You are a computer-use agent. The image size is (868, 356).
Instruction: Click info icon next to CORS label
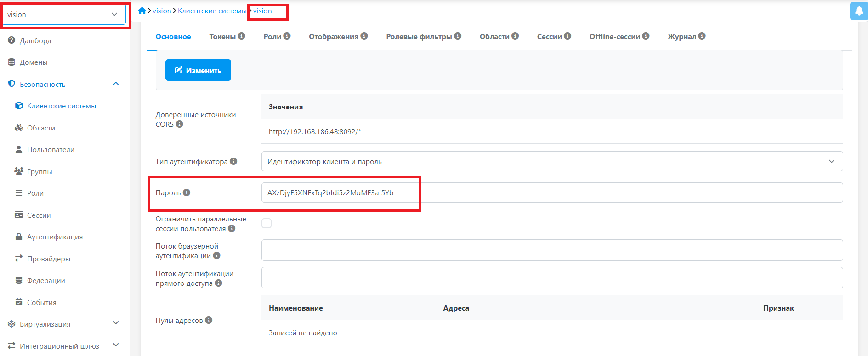(180, 124)
